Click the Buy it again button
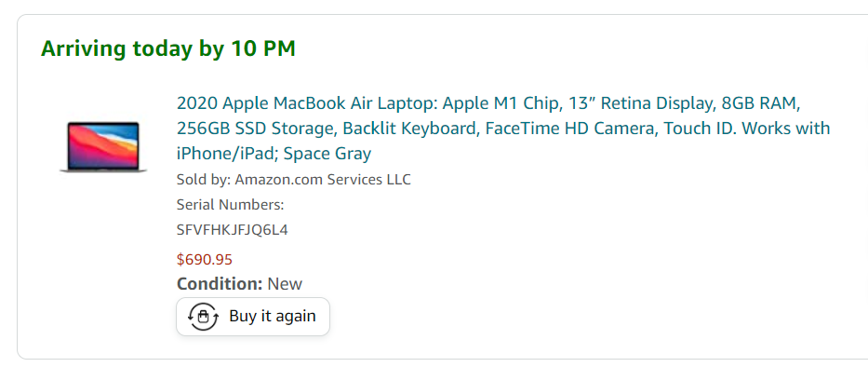This screenshot has width=868, height=367. tap(253, 317)
